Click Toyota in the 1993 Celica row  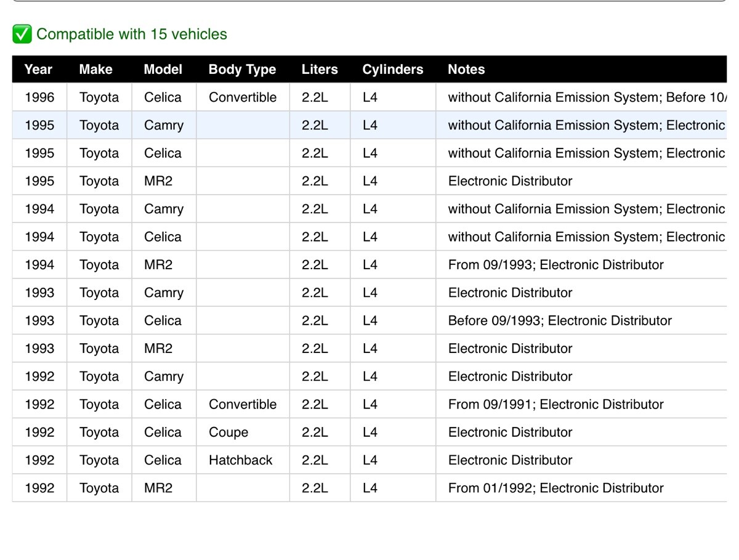click(x=99, y=321)
